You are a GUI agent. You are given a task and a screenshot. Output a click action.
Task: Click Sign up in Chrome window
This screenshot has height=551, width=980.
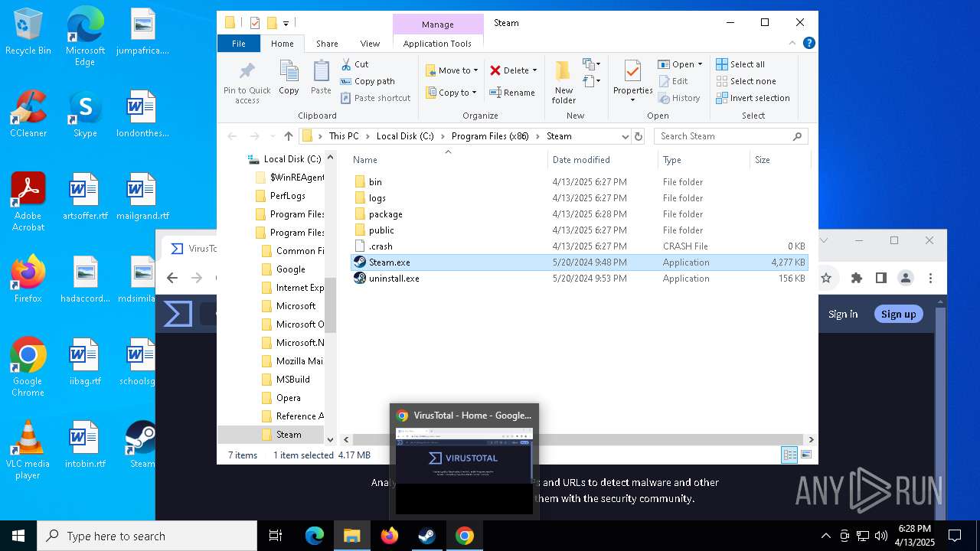(898, 315)
